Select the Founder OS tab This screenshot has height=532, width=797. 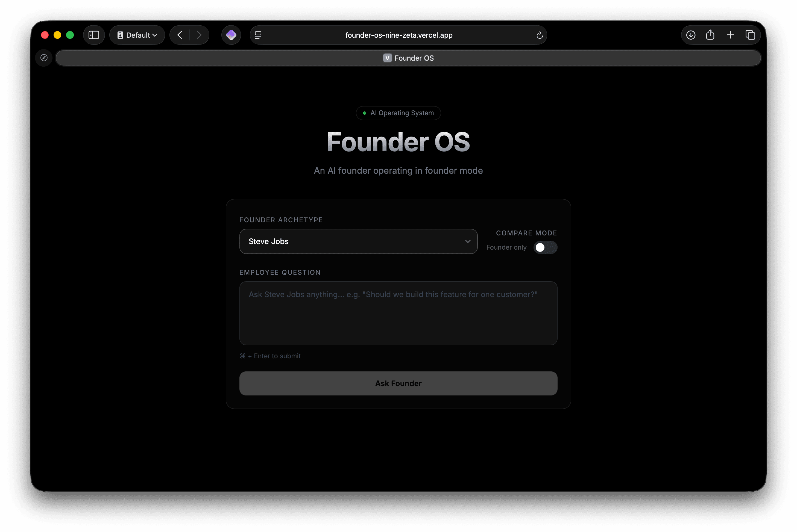pos(408,58)
